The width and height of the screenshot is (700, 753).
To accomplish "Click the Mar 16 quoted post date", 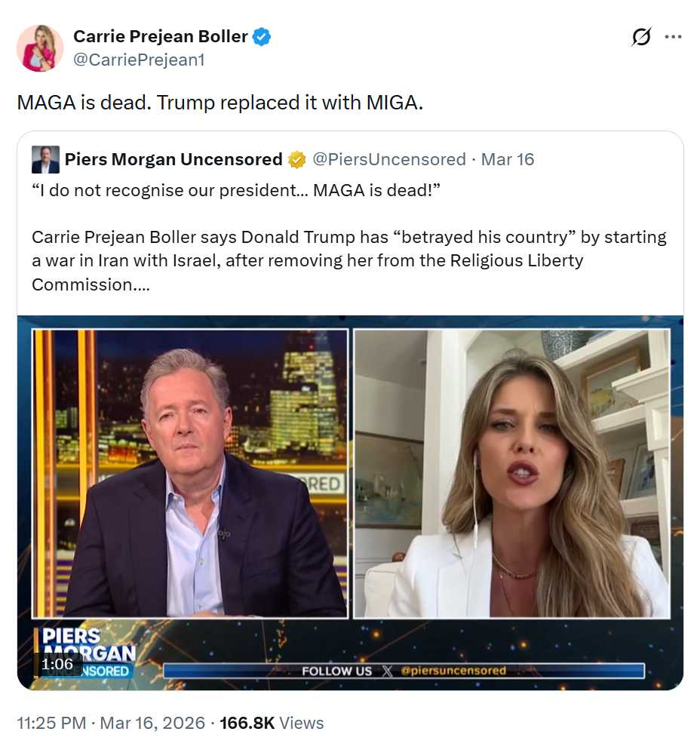I will pyautogui.click(x=508, y=159).
